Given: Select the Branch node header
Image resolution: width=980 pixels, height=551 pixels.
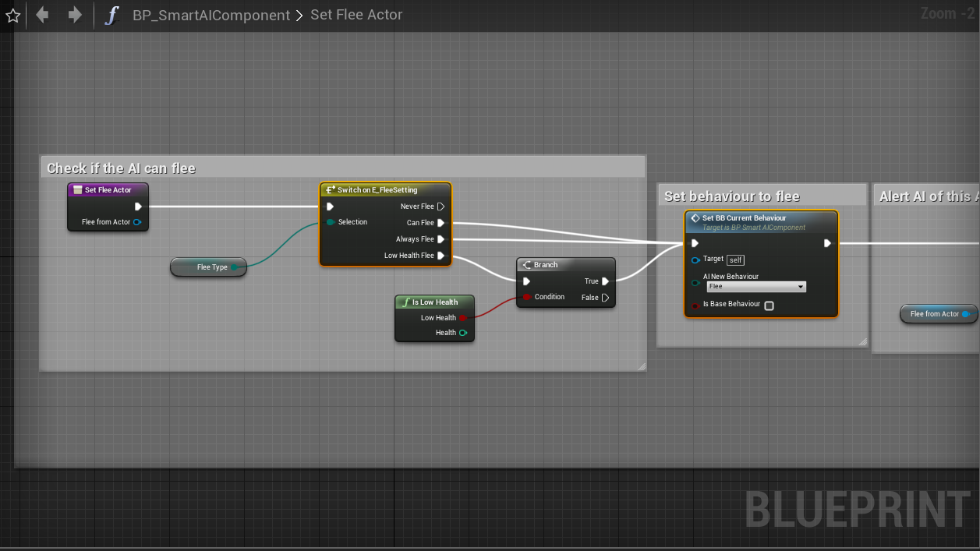Looking at the screenshot, I should point(565,265).
